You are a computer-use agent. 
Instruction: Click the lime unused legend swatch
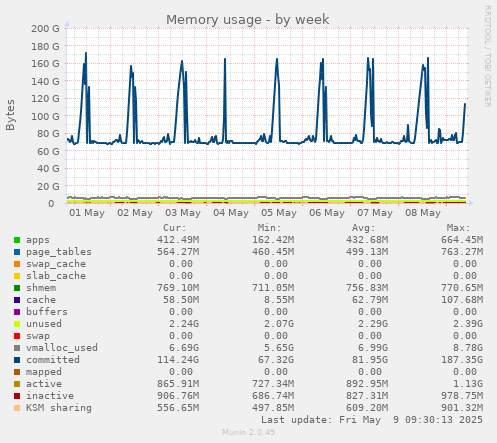pos(17,324)
